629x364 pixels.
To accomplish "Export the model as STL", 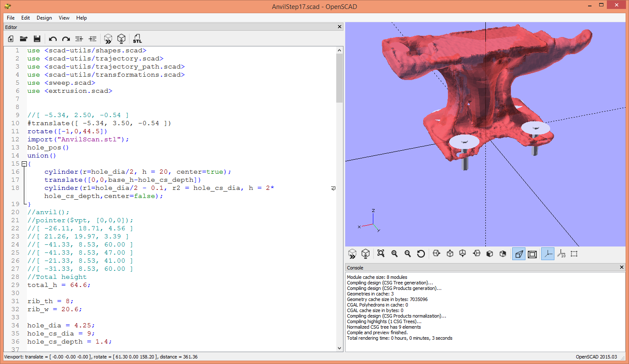I will [x=137, y=39].
